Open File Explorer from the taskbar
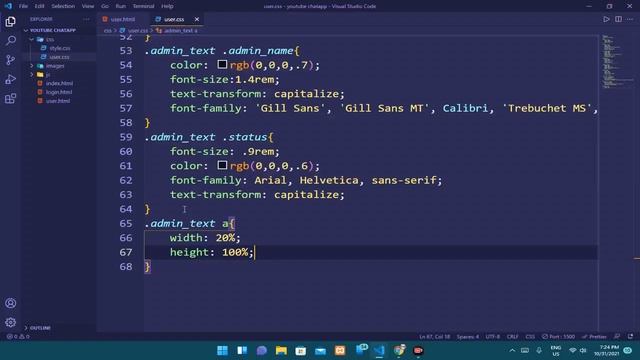Viewport: 640px width, 360px height. tap(281, 350)
